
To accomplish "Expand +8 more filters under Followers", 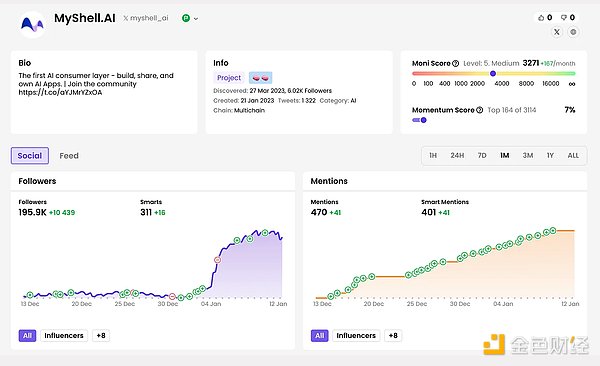I will 101,336.
